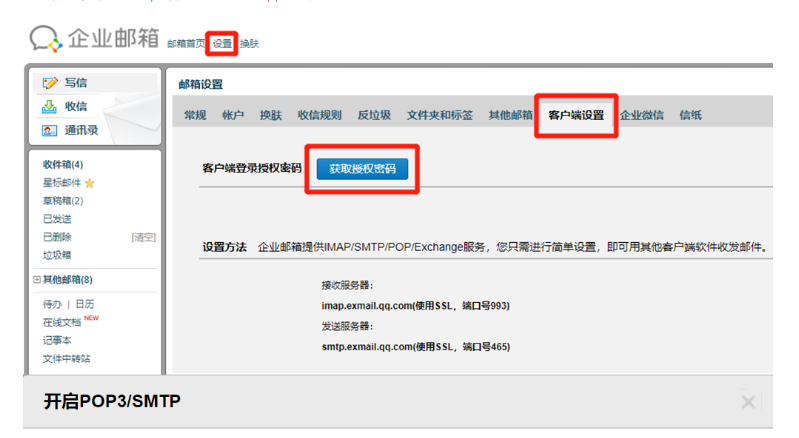The width and height of the screenshot is (799, 438).
Task: Open the 邮箱首页 link at top
Action: tap(186, 44)
